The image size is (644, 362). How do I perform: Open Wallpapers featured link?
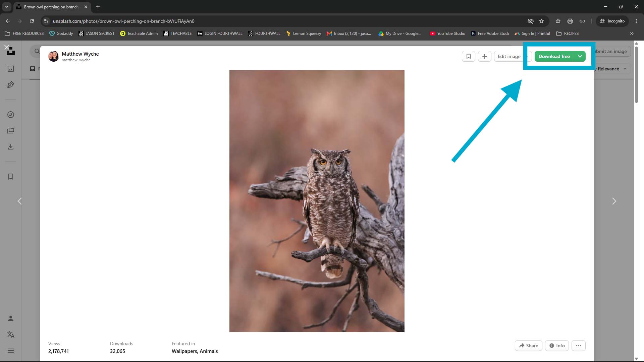pyautogui.click(x=184, y=351)
